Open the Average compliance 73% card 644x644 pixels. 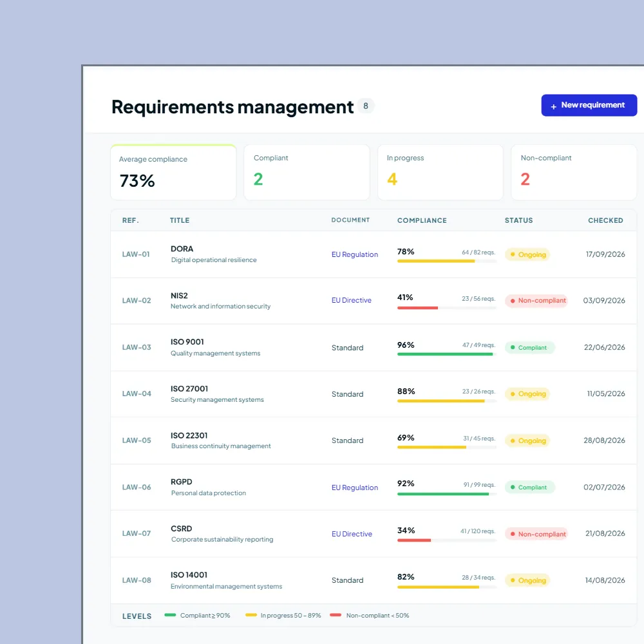[x=173, y=173]
